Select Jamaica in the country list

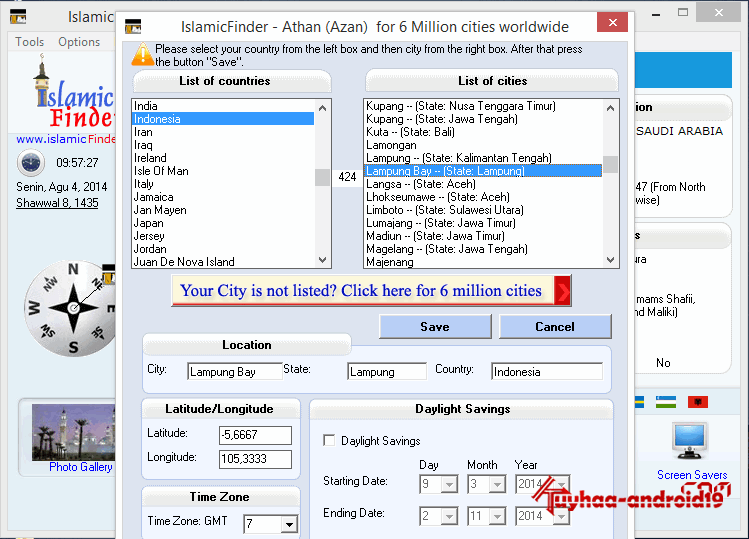[223, 197]
